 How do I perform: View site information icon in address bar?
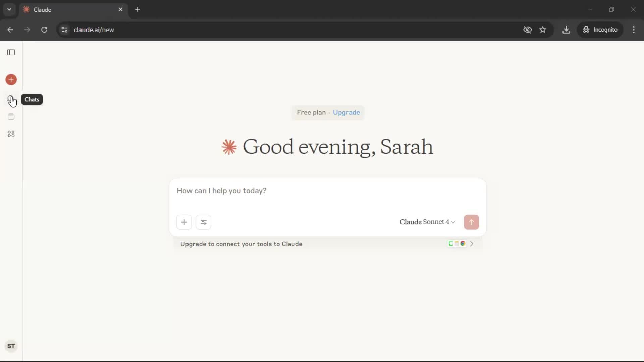(64, 30)
